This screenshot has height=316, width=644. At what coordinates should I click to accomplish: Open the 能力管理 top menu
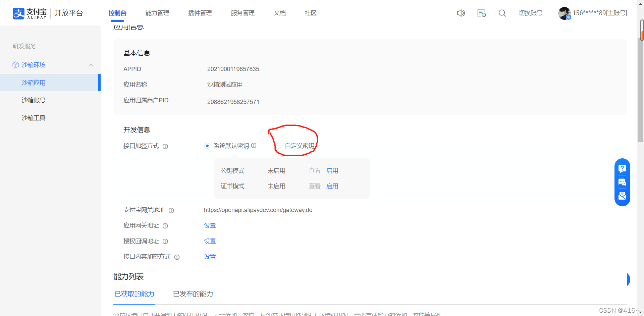[x=157, y=13]
